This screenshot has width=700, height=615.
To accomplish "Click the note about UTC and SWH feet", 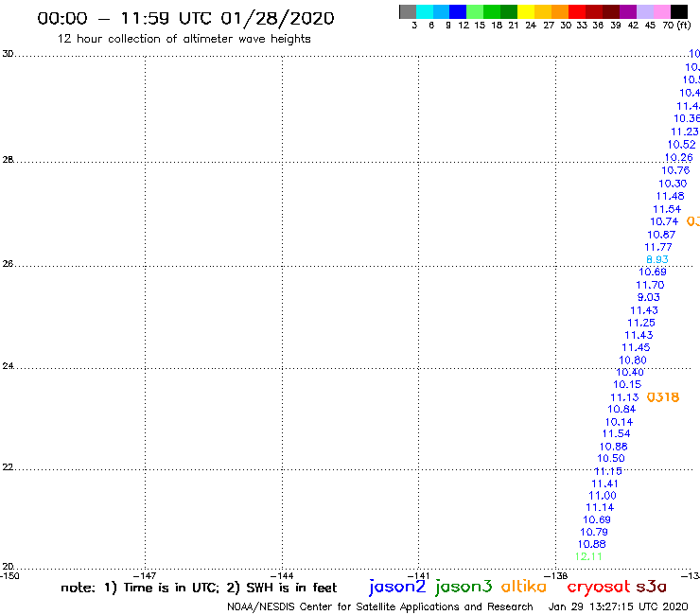I will (x=199, y=588).
